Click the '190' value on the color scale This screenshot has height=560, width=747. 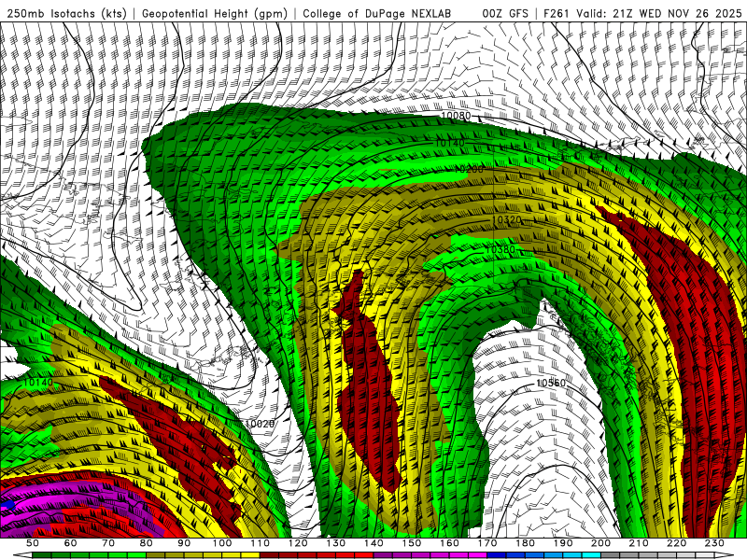pyautogui.click(x=563, y=543)
